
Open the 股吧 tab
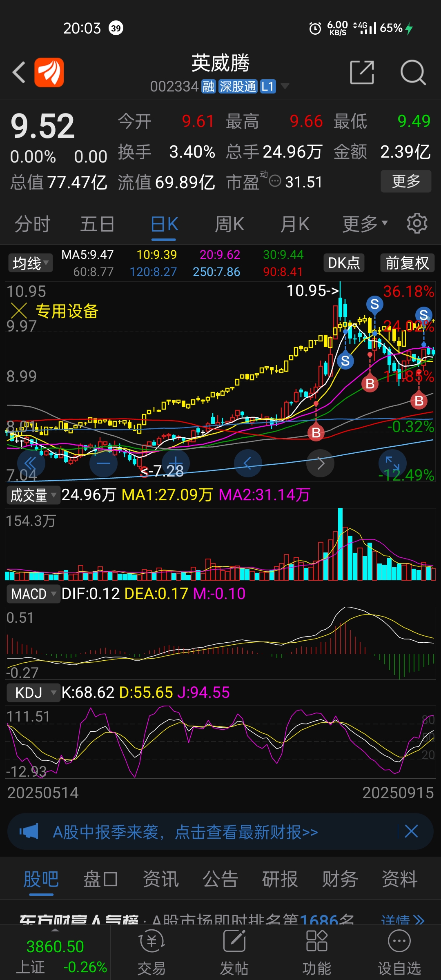41,879
